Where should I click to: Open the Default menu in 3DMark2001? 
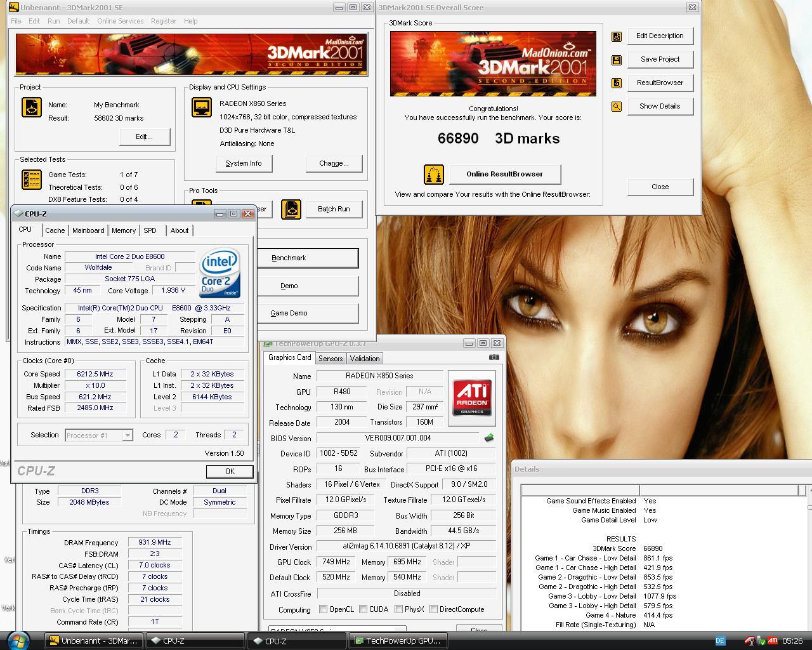[79, 21]
